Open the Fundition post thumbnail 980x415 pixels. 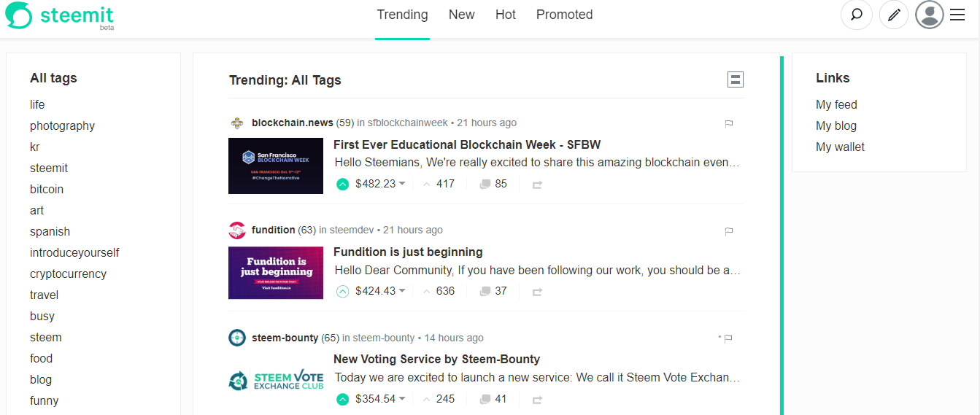tap(276, 273)
